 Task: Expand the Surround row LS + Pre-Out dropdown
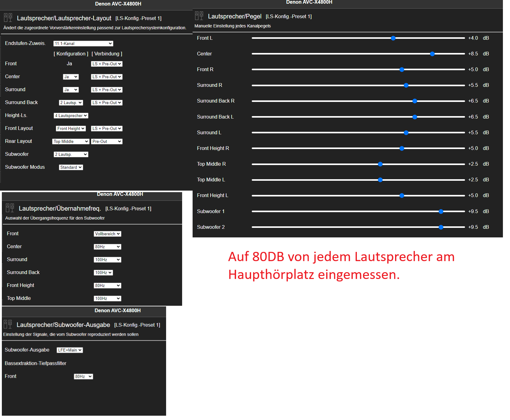107,90
